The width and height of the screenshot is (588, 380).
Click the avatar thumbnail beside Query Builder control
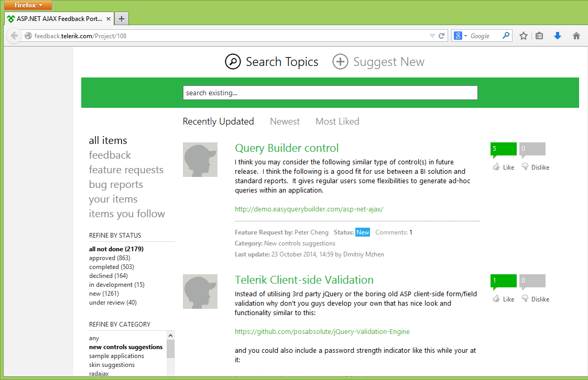[x=200, y=160]
